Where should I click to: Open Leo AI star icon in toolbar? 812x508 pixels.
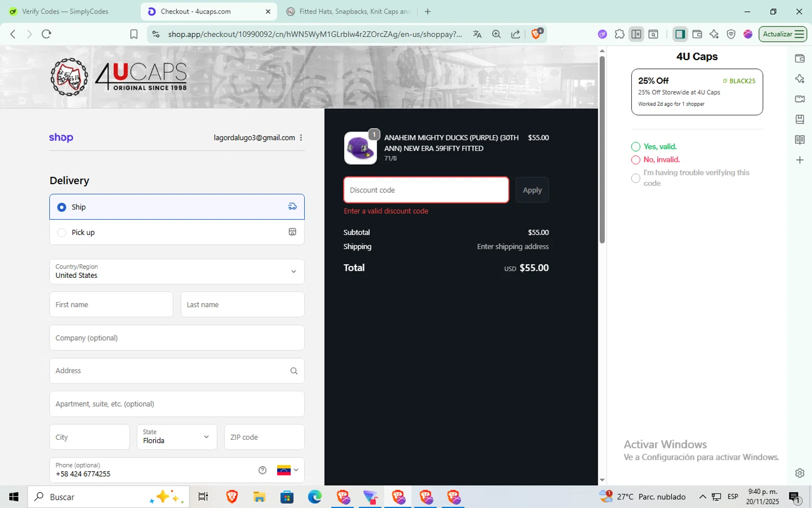714,34
